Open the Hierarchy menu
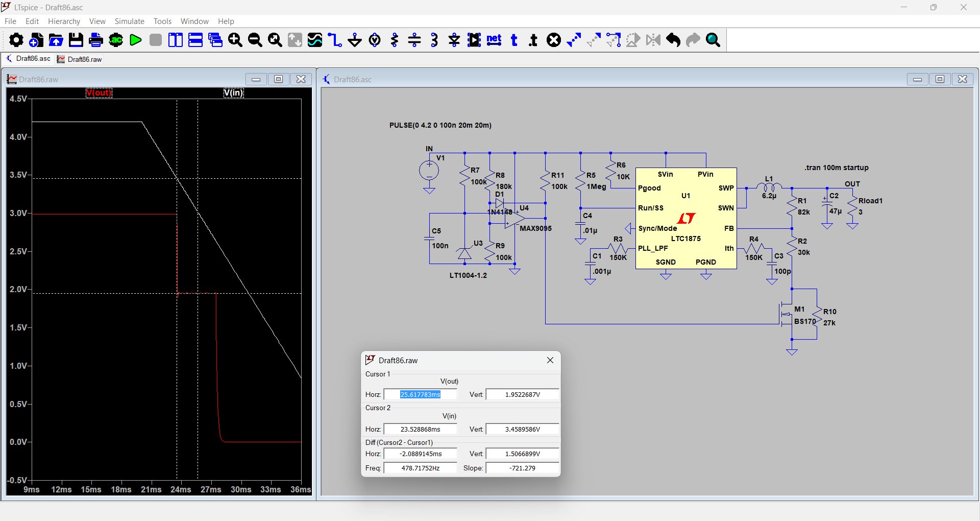Image resolution: width=980 pixels, height=521 pixels. [x=64, y=21]
